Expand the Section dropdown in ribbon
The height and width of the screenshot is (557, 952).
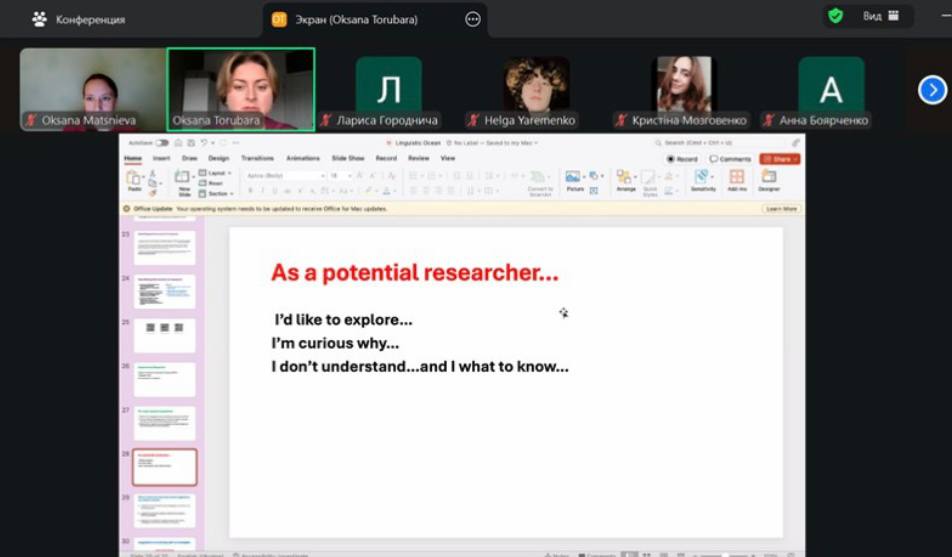coord(216,193)
